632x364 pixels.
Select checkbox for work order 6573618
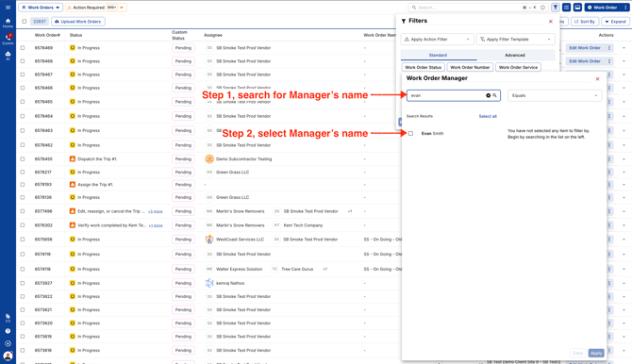click(23, 350)
